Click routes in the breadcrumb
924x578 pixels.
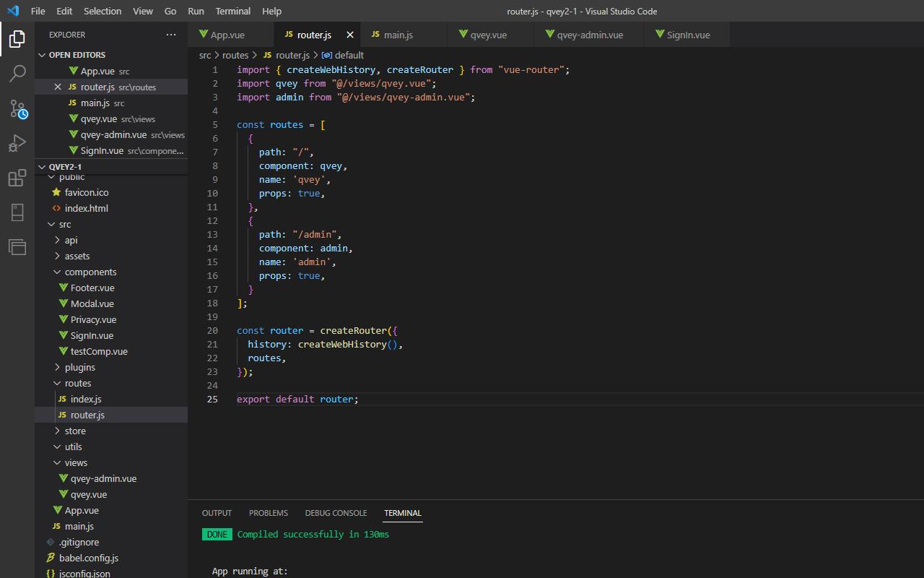coord(235,55)
